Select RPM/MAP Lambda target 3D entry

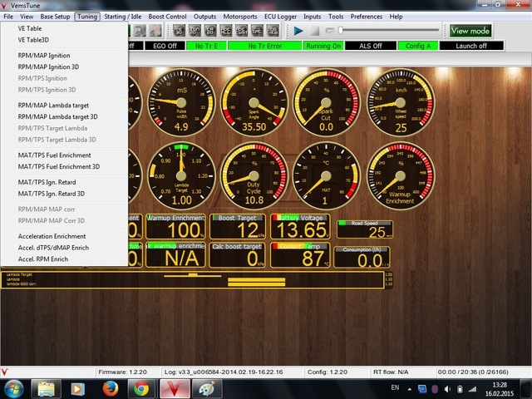click(x=65, y=116)
